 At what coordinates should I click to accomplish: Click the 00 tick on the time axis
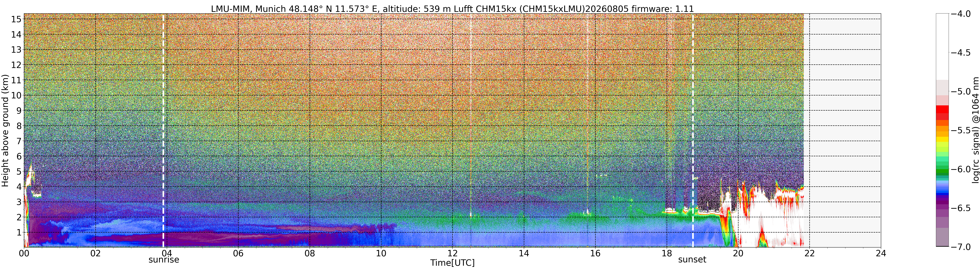tap(24, 253)
